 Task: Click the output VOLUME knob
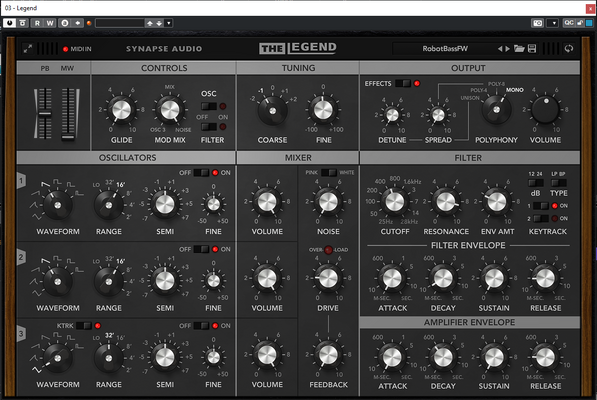point(546,110)
